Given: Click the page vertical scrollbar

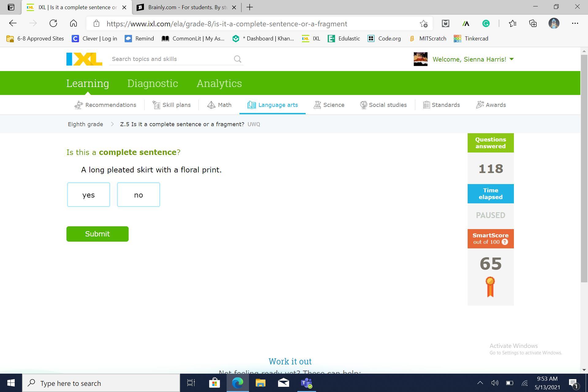Looking at the screenshot, I should tap(584, 168).
